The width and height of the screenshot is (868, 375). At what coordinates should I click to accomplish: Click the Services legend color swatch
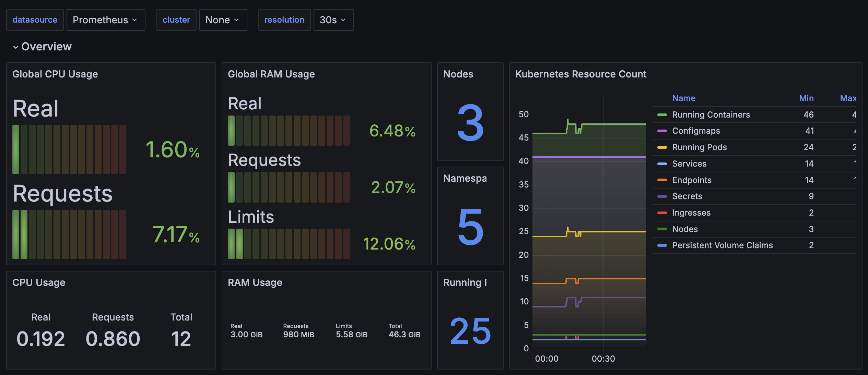pos(662,164)
